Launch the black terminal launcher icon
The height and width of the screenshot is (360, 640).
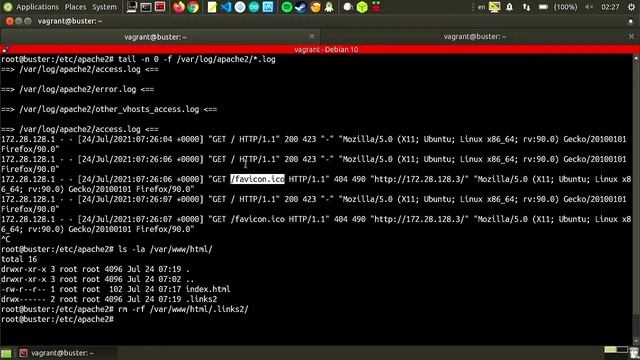point(146,7)
